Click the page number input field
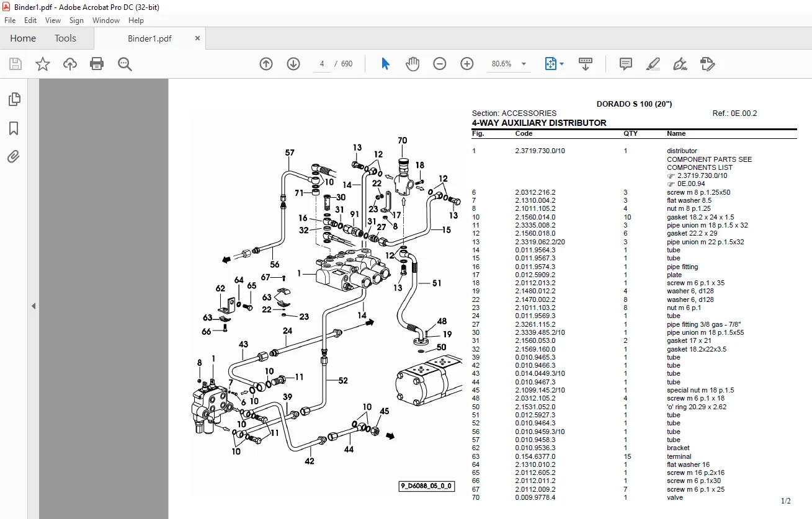The height and width of the screenshot is (519, 812). click(322, 64)
